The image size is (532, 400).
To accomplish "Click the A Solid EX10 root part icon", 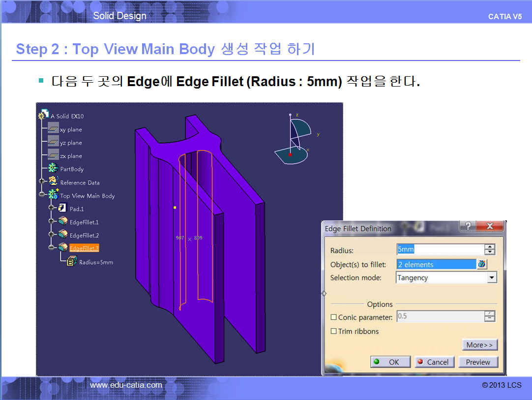I will tap(43, 115).
